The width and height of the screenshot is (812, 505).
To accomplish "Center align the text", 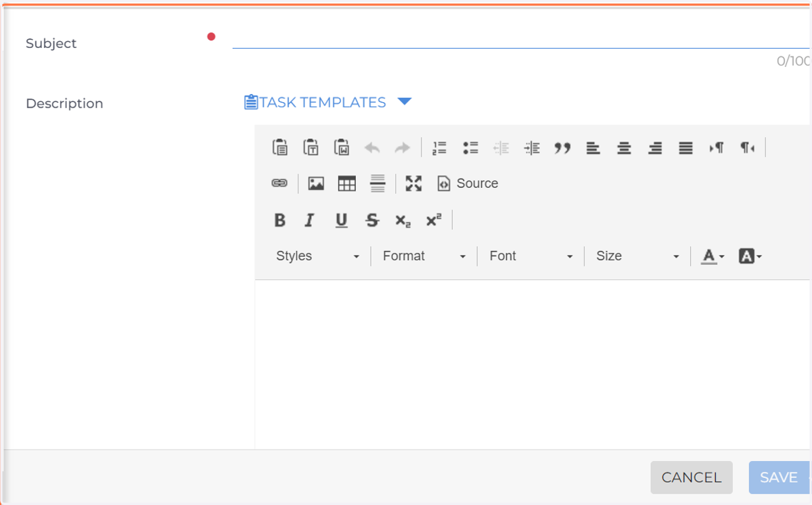I will (x=625, y=147).
